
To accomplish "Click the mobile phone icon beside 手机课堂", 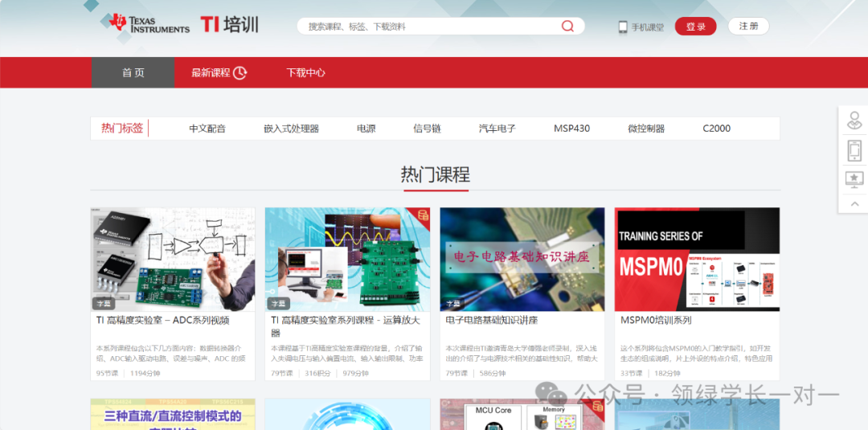I will coord(623,27).
